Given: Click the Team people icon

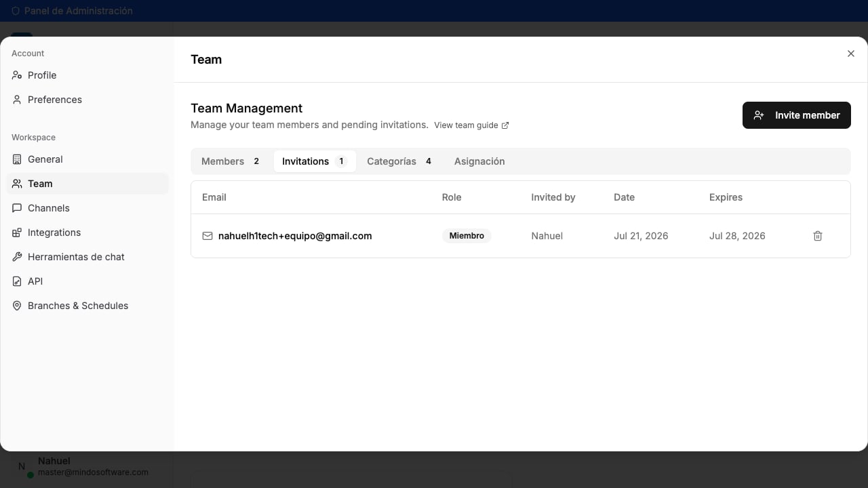Looking at the screenshot, I should coord(17,184).
